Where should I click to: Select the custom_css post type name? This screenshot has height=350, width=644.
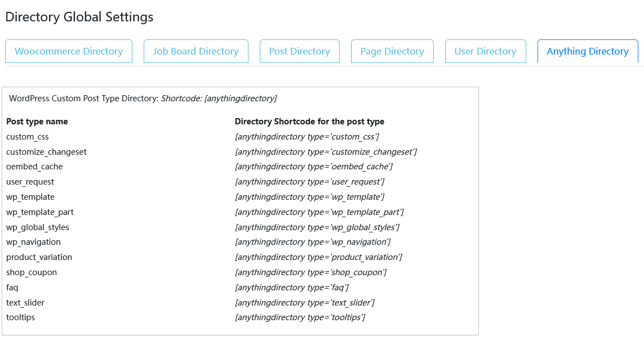click(27, 136)
